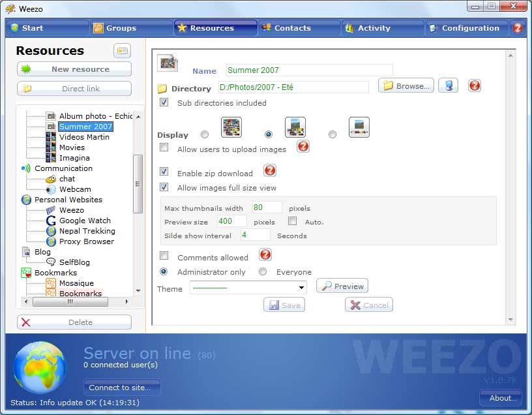Click the Personal Websites globe icon

tap(26, 200)
